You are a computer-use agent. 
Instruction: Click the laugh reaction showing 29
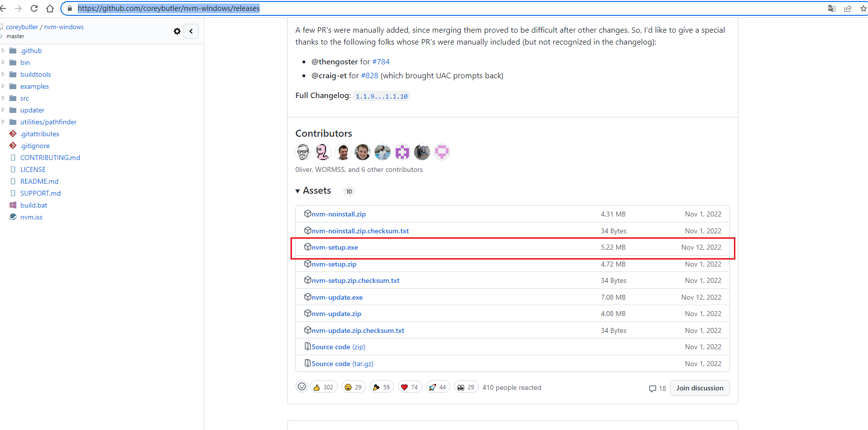point(353,387)
